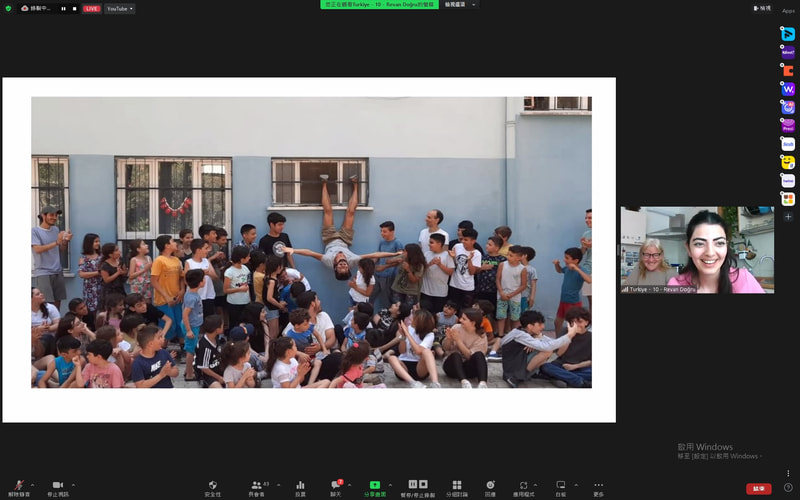The width and height of the screenshot is (800, 500).
Task: Expand chat options arrow
Action: click(349, 485)
